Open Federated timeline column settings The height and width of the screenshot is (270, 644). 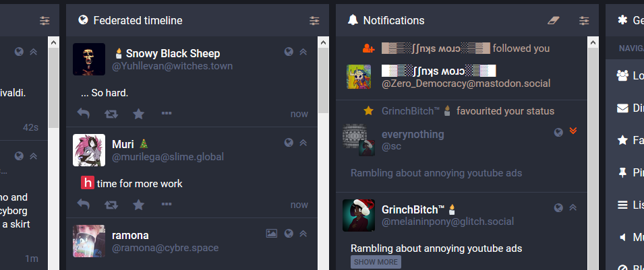314,20
